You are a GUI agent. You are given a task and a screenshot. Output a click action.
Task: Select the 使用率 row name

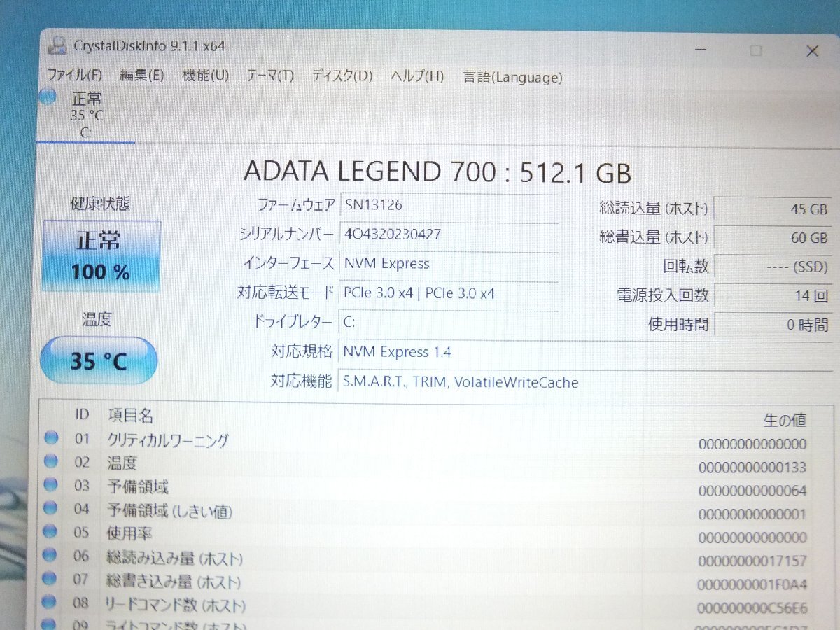click(129, 534)
